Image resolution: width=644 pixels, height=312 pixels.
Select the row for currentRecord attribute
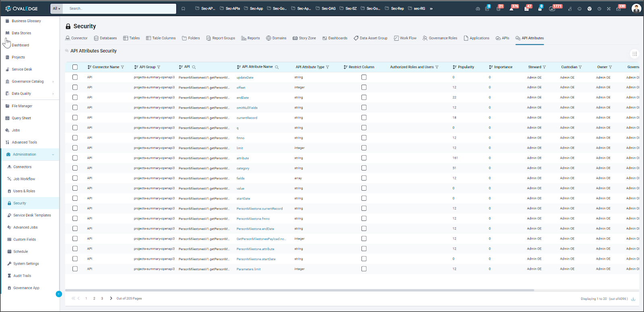(x=75, y=117)
